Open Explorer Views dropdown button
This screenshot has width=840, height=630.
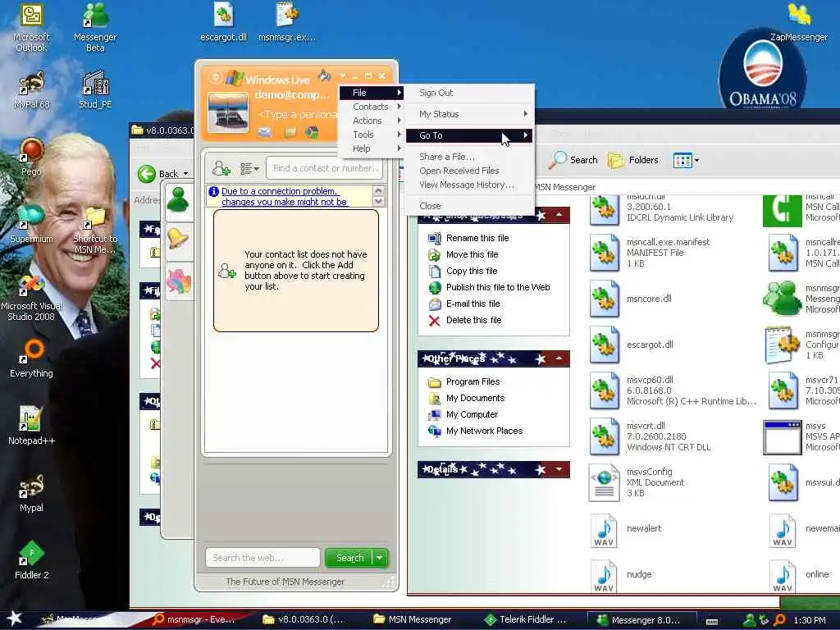(687, 160)
